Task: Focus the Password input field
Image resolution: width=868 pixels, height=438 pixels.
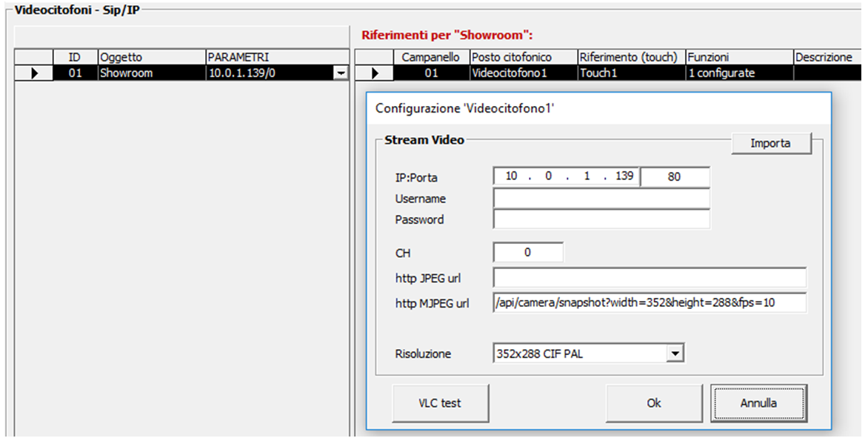Action: 601,219
